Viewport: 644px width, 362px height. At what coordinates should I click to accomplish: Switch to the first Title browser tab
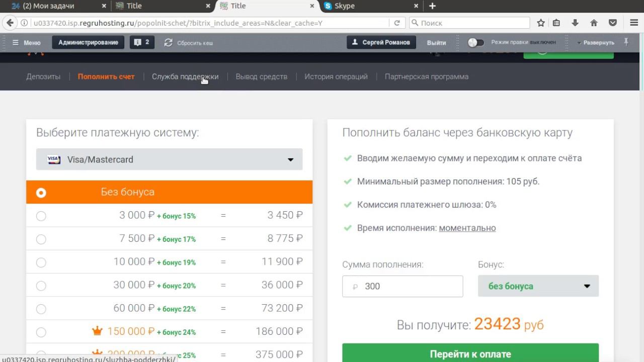[x=163, y=6]
